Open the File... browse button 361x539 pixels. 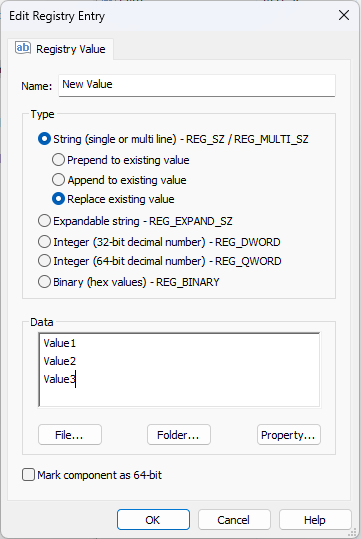click(x=70, y=435)
